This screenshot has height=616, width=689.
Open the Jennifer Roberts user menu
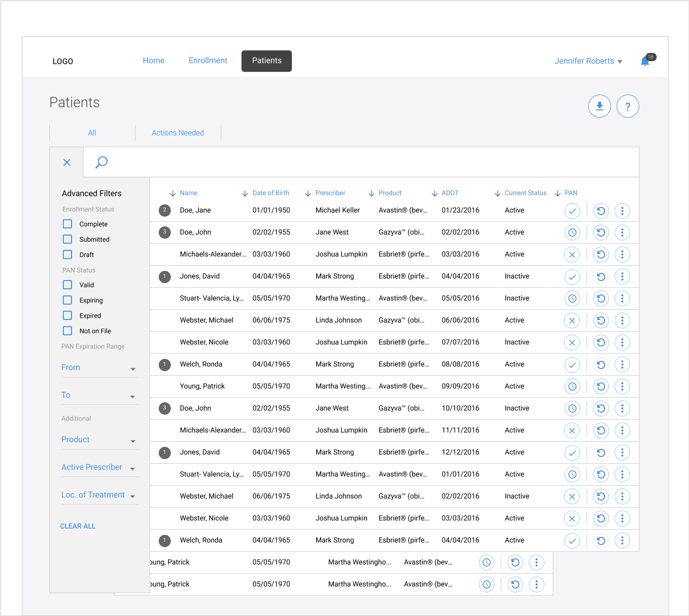(588, 61)
